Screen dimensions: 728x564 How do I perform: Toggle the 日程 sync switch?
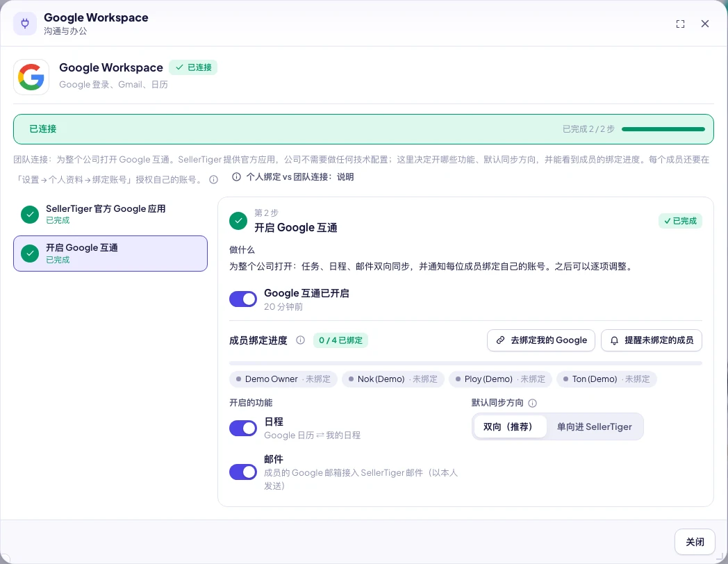tap(243, 428)
